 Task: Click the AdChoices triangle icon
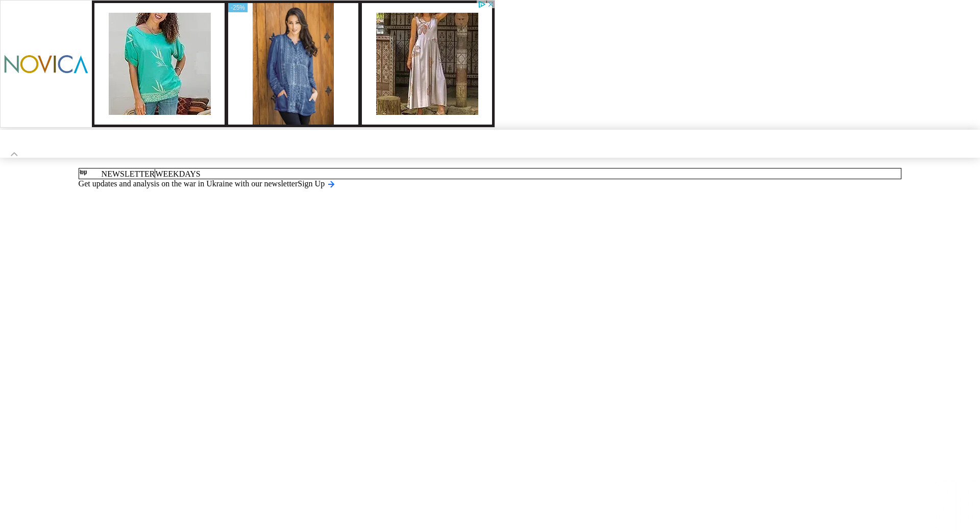[482, 4]
